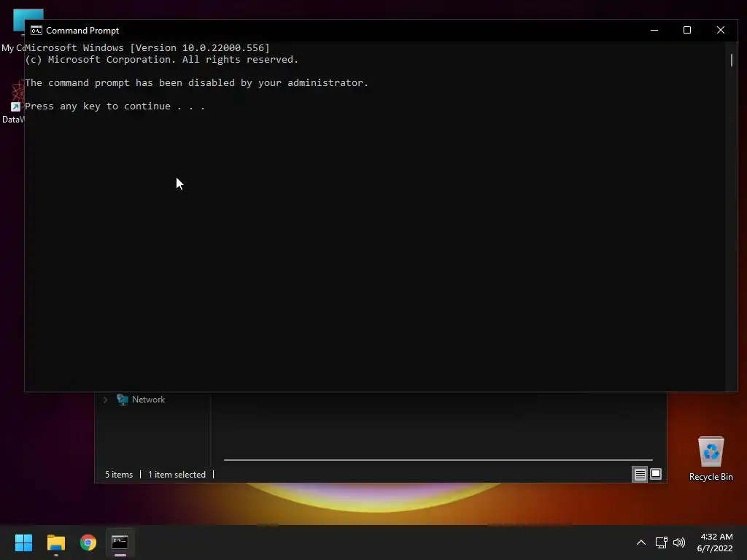Select the Recycle Bin desktop icon
Screen dimensions: 747x560
711,459
